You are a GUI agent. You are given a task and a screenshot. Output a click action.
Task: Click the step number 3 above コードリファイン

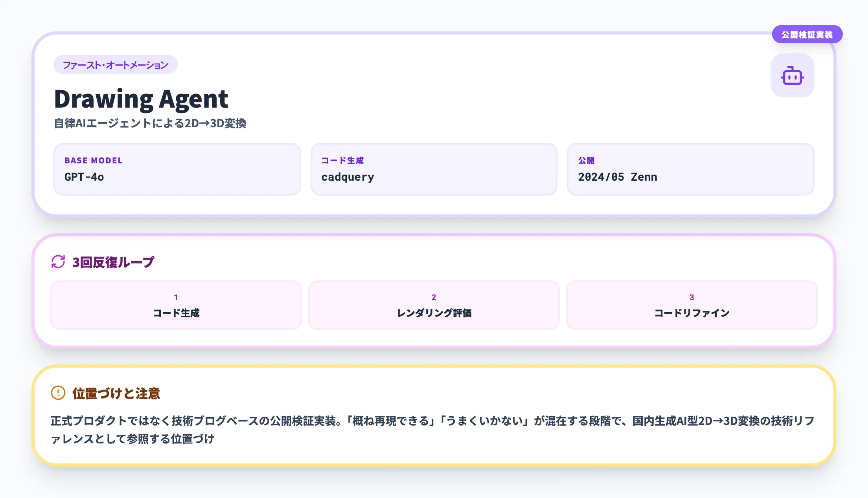[x=691, y=297]
